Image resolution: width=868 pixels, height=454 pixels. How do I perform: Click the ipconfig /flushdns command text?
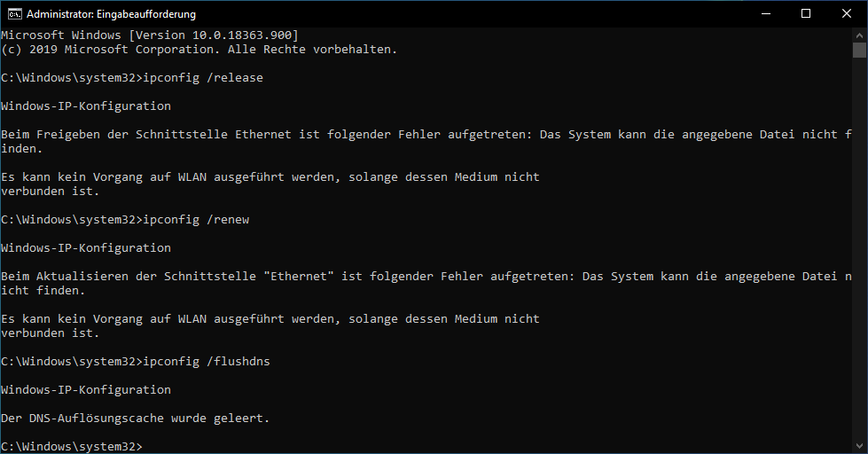pyautogui.click(x=207, y=361)
